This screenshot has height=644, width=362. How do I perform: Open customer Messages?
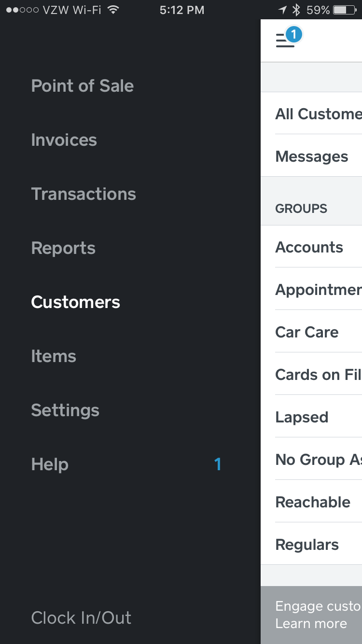coord(312,156)
